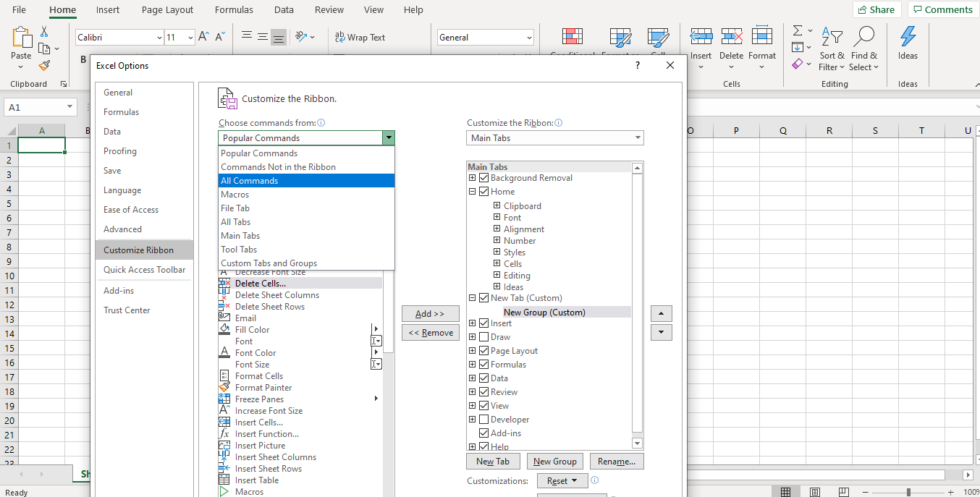The width and height of the screenshot is (980, 497).
Task: Click the Add >> button
Action: click(x=430, y=314)
